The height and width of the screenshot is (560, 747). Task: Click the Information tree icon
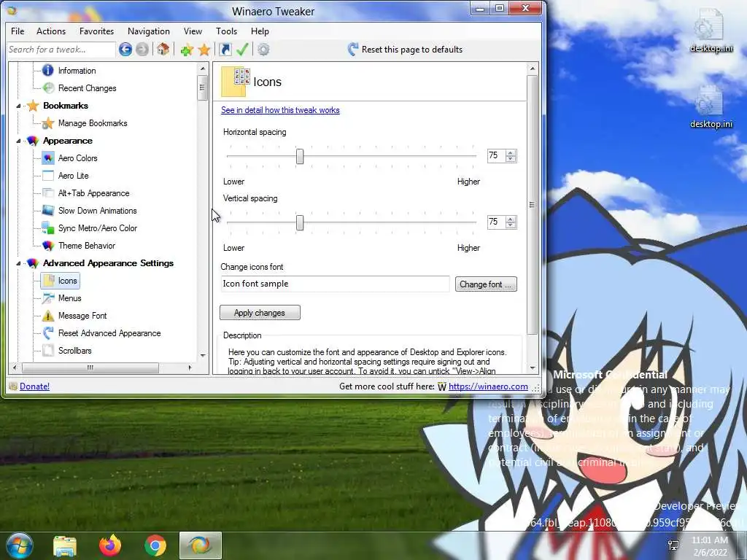tap(48, 71)
